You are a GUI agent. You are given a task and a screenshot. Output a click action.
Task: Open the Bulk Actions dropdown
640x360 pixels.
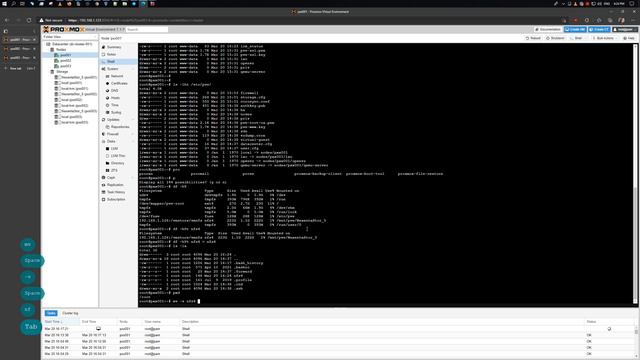(x=605, y=38)
